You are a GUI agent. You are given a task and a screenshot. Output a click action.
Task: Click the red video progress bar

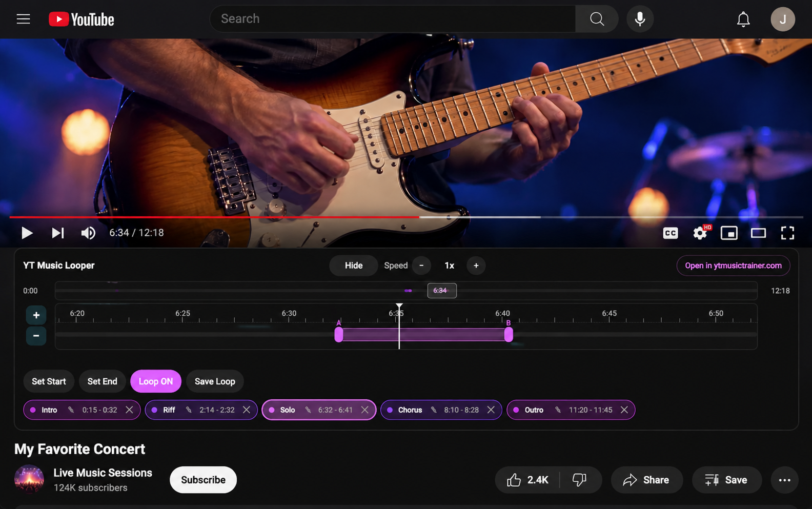tap(214, 217)
